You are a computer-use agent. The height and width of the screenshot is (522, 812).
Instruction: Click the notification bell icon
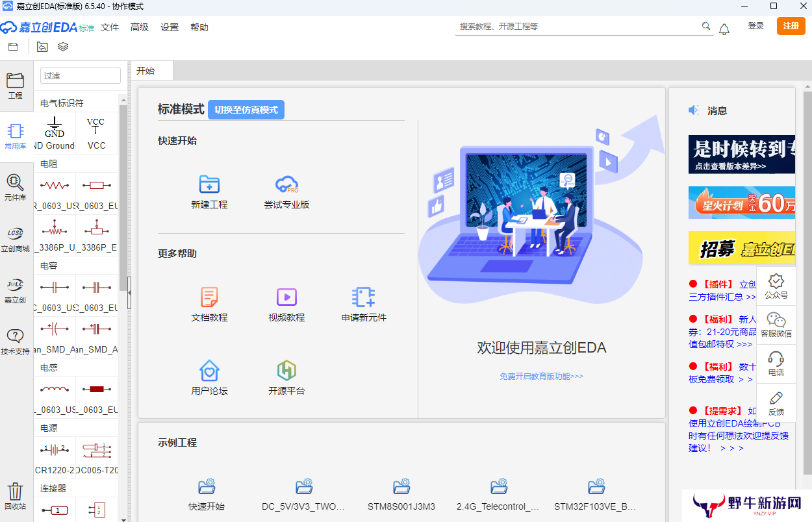click(x=724, y=29)
